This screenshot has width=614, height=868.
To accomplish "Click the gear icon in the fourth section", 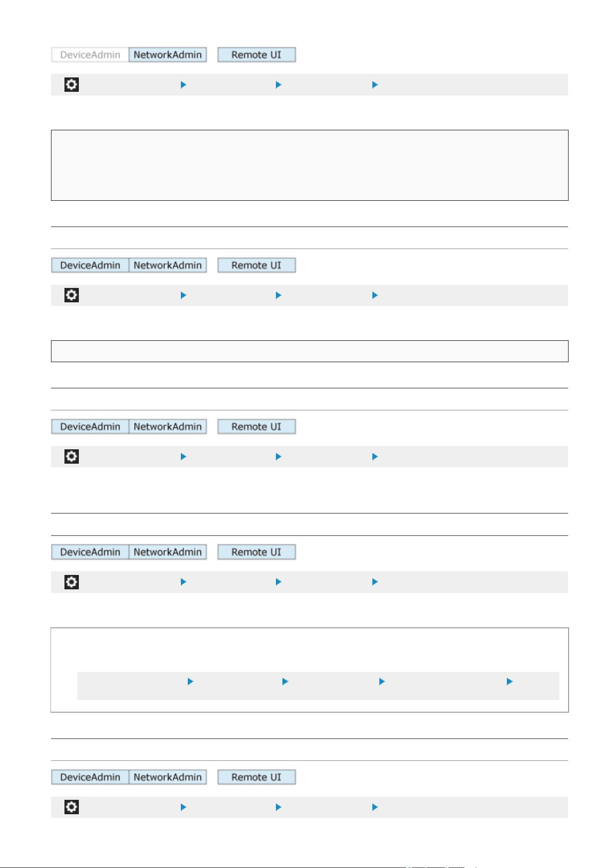I will coord(71,582).
